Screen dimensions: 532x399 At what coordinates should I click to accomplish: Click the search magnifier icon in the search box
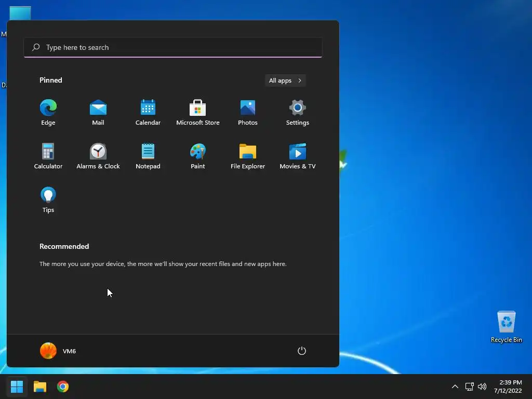(x=36, y=47)
